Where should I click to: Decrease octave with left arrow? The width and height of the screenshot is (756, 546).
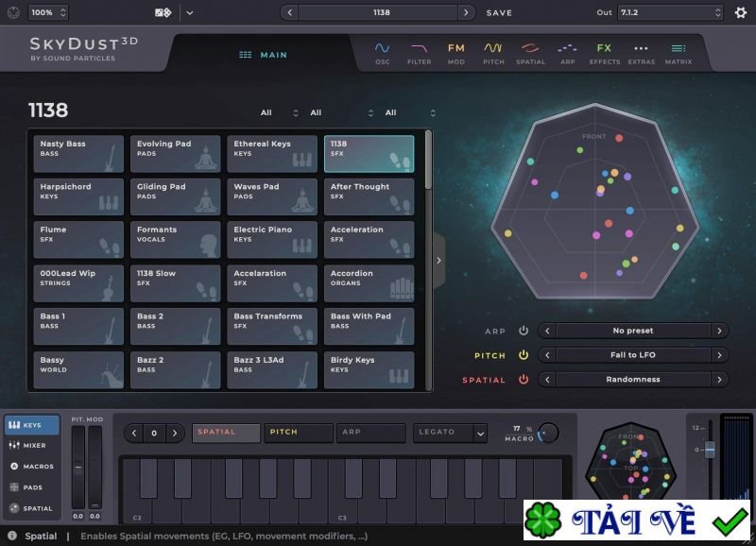134,433
